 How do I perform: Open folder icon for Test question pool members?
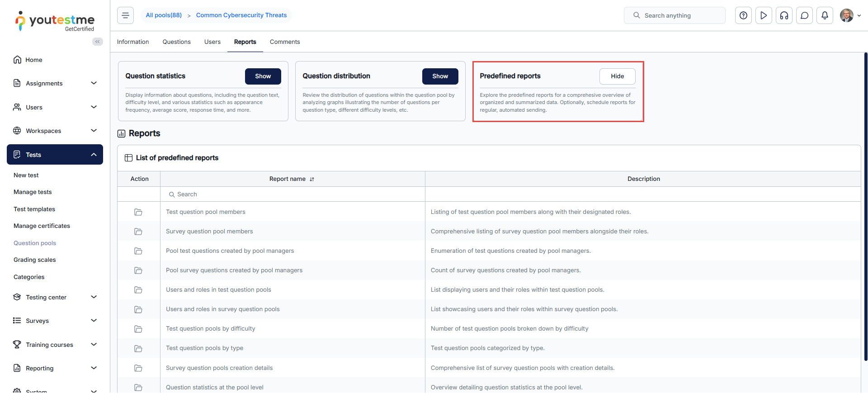(x=138, y=212)
